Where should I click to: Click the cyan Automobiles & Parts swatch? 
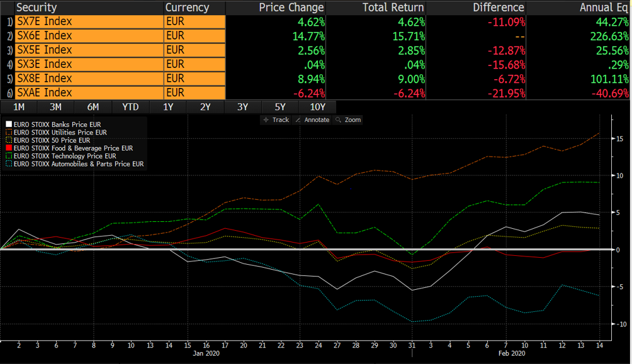point(9,164)
